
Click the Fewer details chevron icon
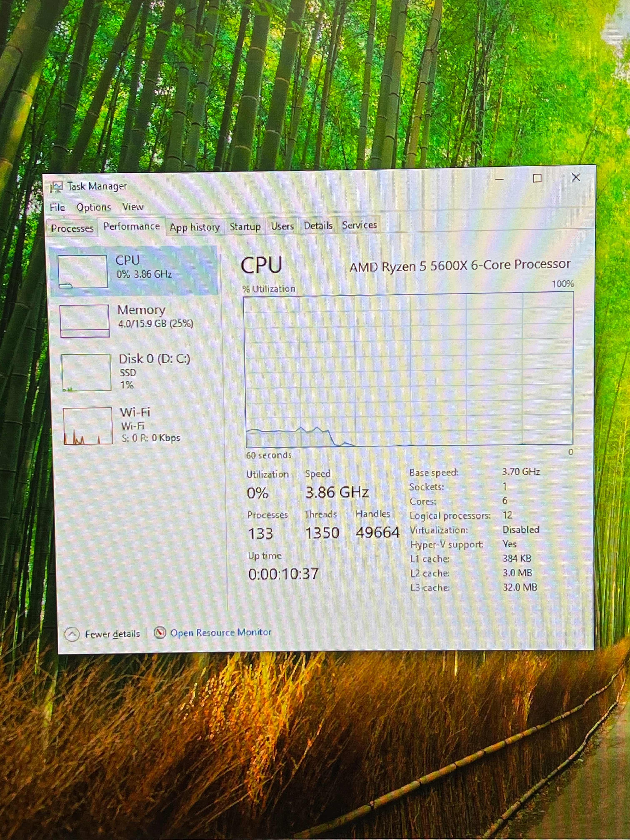tap(72, 634)
